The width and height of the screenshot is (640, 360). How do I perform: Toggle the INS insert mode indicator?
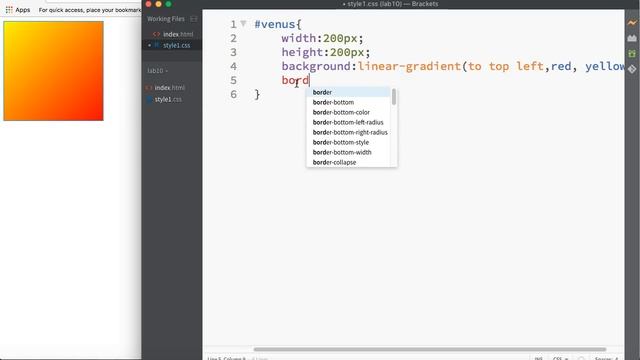coord(539,358)
